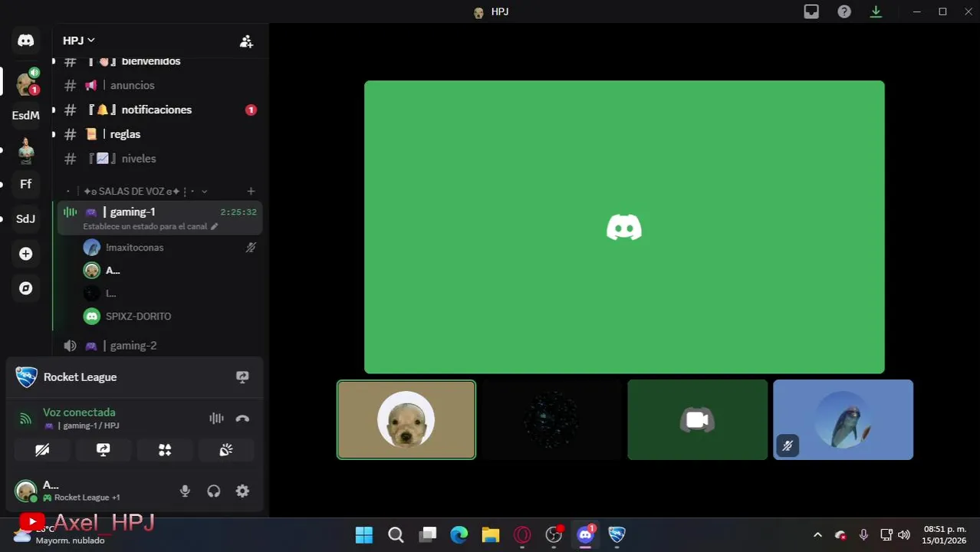Open noise suppression waveform icon
Screen dimensions: 980x552
216,419
